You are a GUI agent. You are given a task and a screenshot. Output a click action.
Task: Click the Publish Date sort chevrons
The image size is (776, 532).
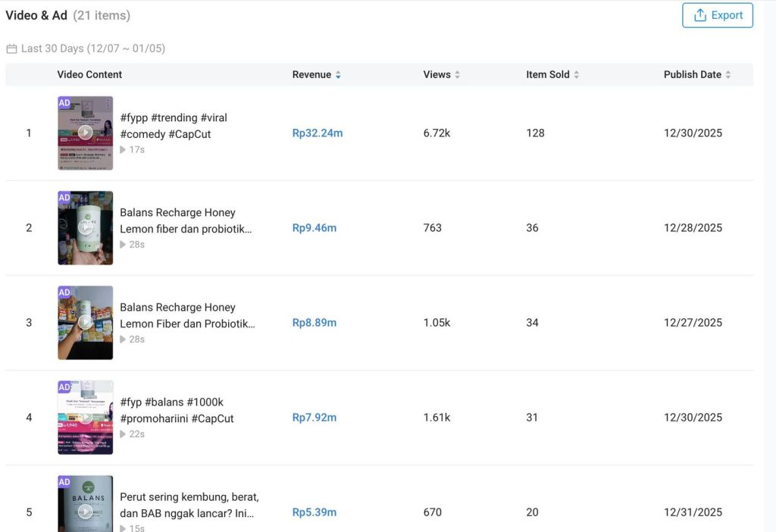(x=729, y=74)
